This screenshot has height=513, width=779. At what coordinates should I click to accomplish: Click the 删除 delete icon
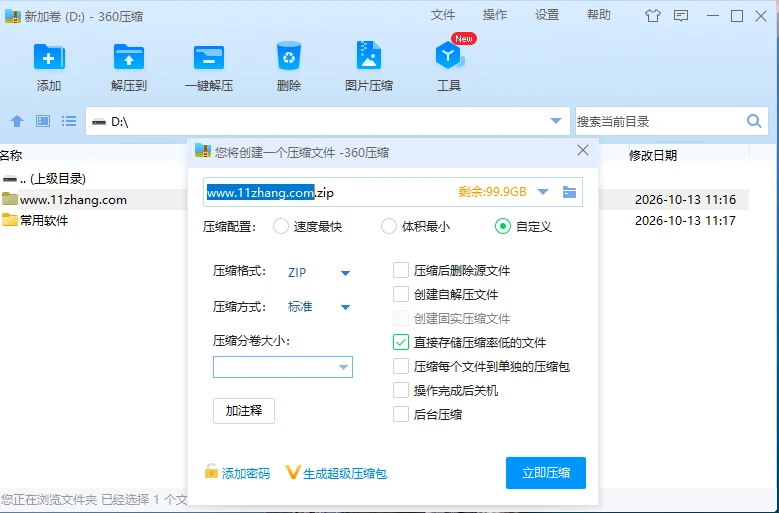coord(289,56)
